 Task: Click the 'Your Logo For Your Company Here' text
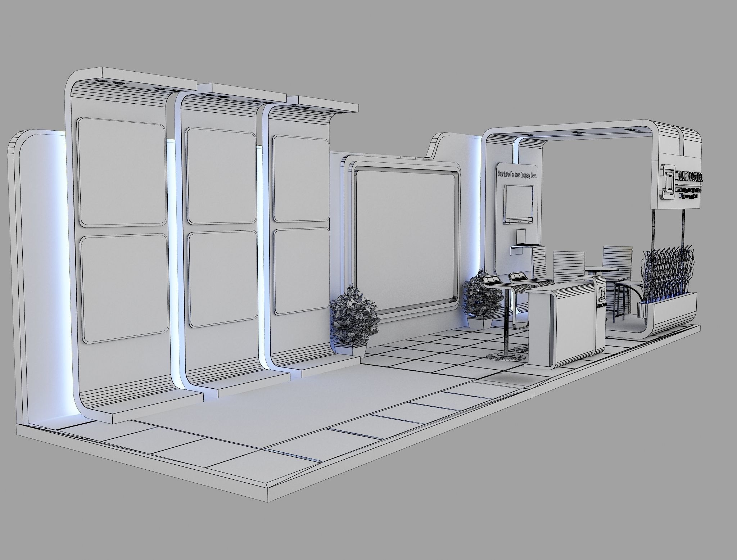click(517, 175)
